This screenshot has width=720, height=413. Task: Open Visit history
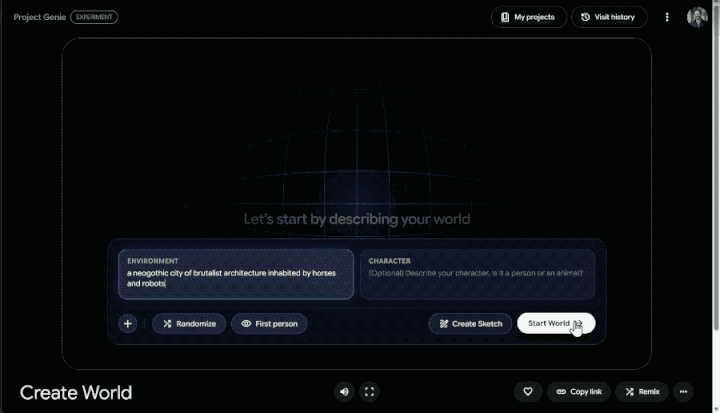tap(609, 17)
